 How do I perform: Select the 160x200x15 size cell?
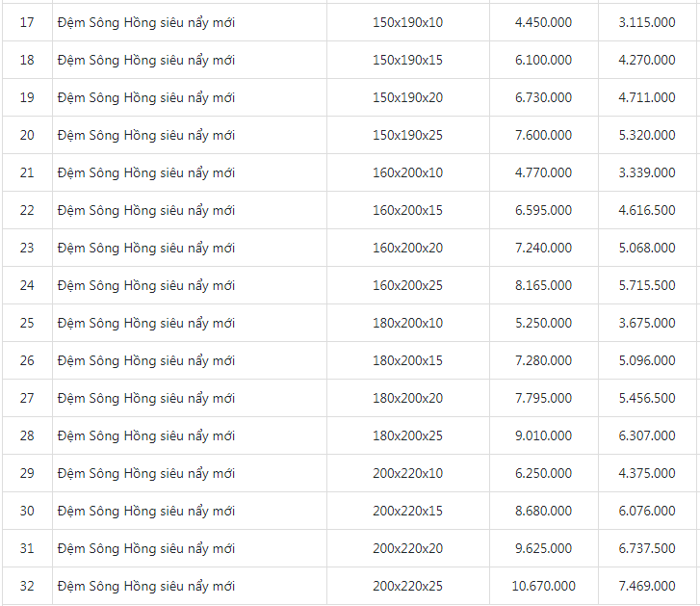(x=407, y=210)
